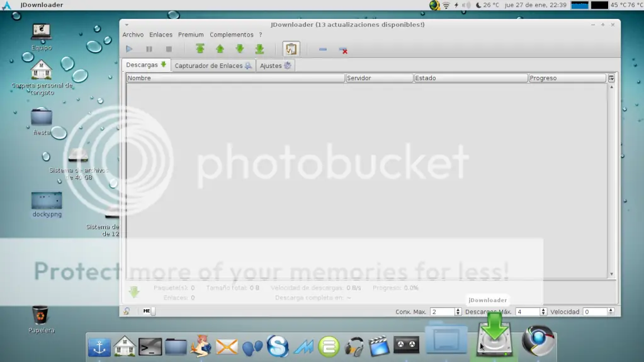
Task: Launch mermaid icon app in dock
Action: (201, 345)
